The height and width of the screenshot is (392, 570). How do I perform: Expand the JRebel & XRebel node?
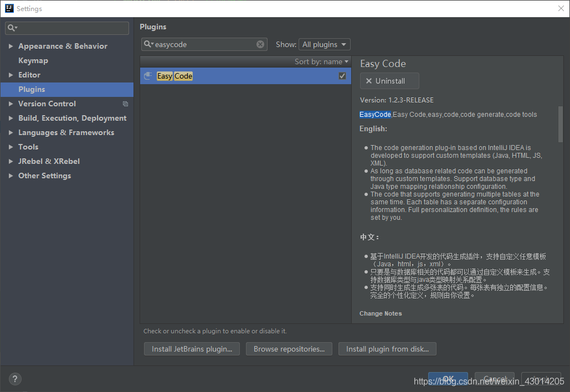[x=11, y=161]
